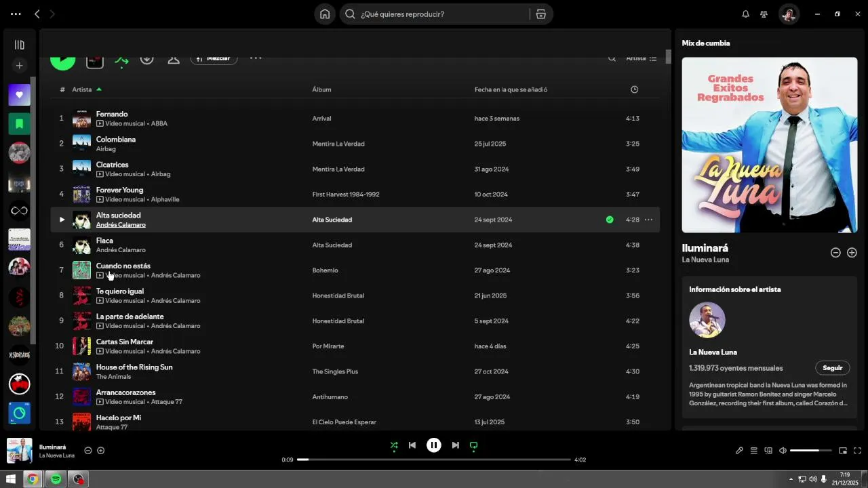Sort by the Álbum column header

[321, 89]
